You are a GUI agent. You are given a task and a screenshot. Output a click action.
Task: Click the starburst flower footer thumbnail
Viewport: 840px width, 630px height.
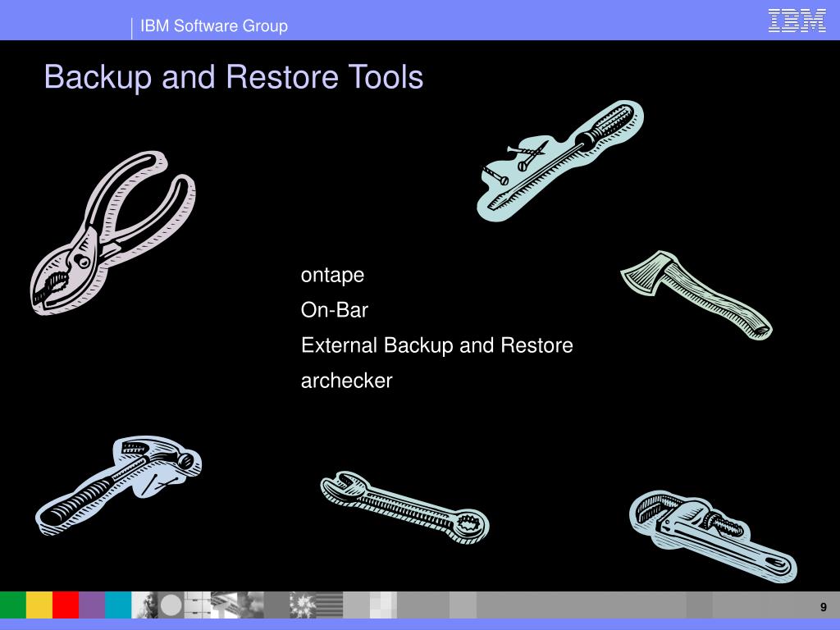point(303,605)
